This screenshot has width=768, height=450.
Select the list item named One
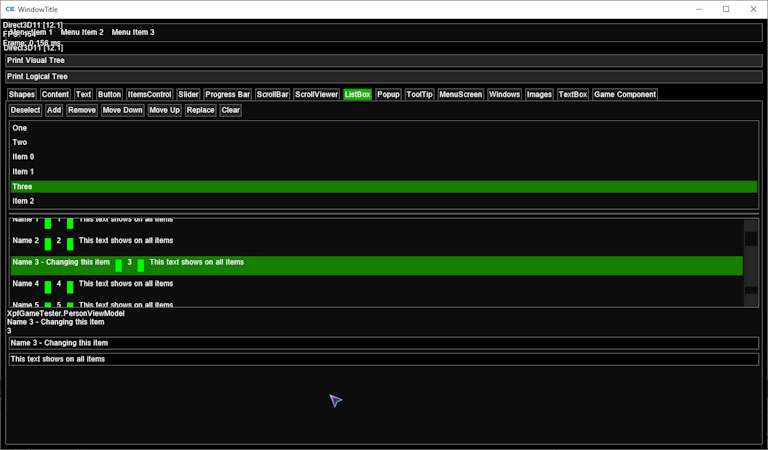pyautogui.click(x=20, y=128)
